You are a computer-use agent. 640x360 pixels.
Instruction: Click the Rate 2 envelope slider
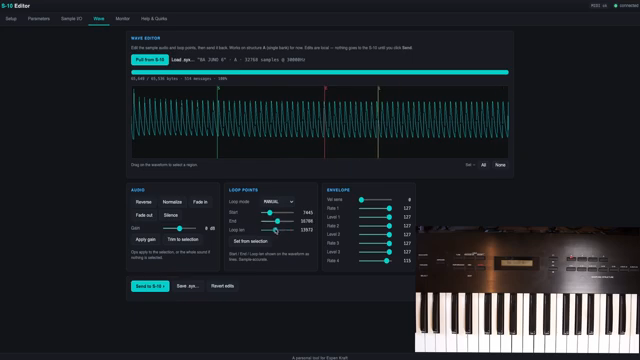pyautogui.click(x=376, y=226)
